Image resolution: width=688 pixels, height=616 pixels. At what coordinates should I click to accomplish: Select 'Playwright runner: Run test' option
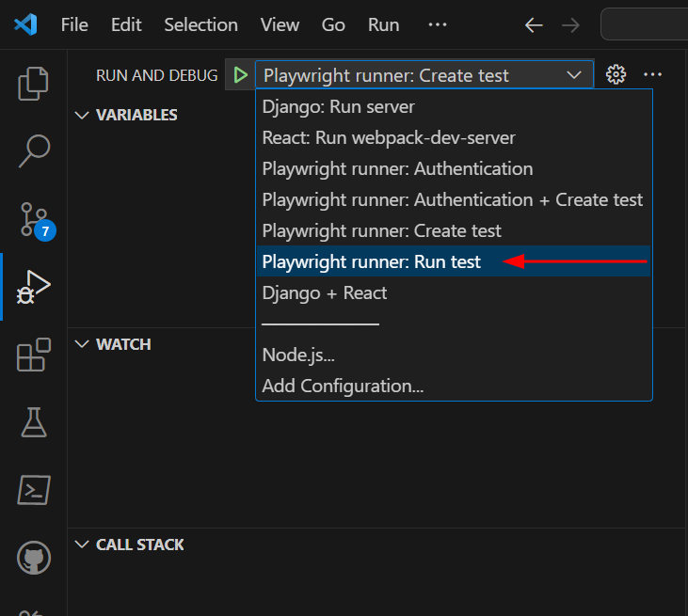(454, 261)
